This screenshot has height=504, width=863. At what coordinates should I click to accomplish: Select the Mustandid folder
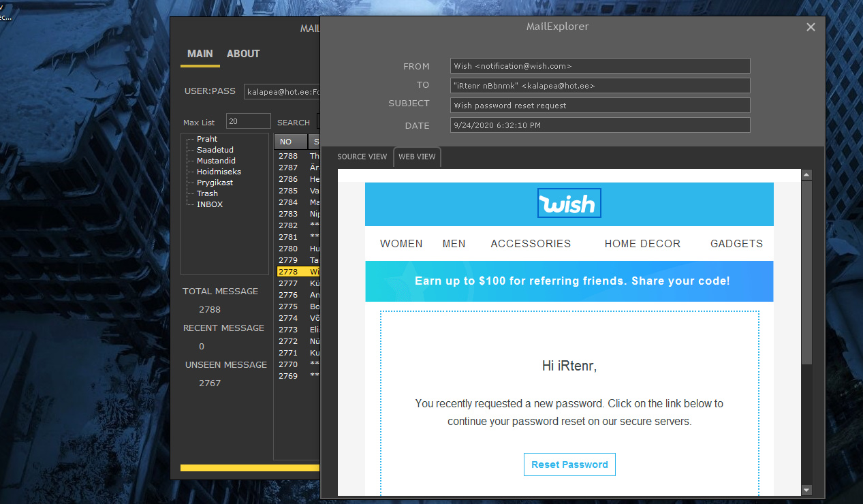point(216,161)
